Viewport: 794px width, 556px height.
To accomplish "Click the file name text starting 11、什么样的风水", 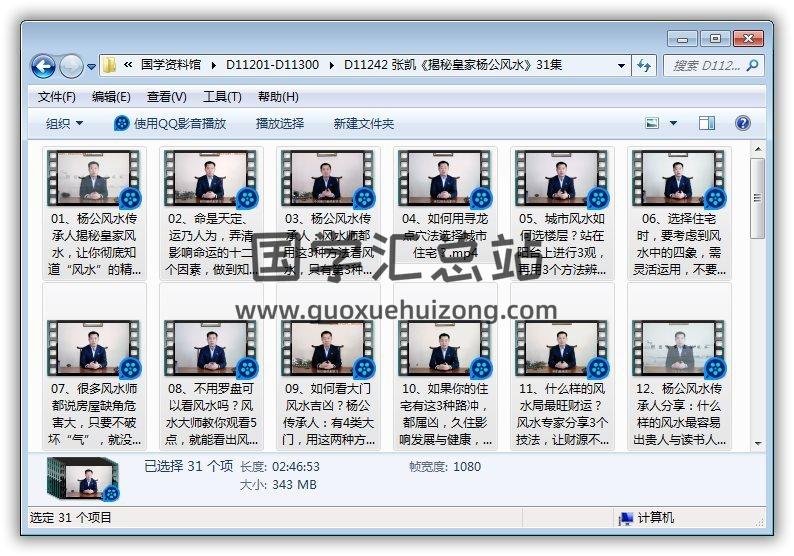I will [x=562, y=414].
